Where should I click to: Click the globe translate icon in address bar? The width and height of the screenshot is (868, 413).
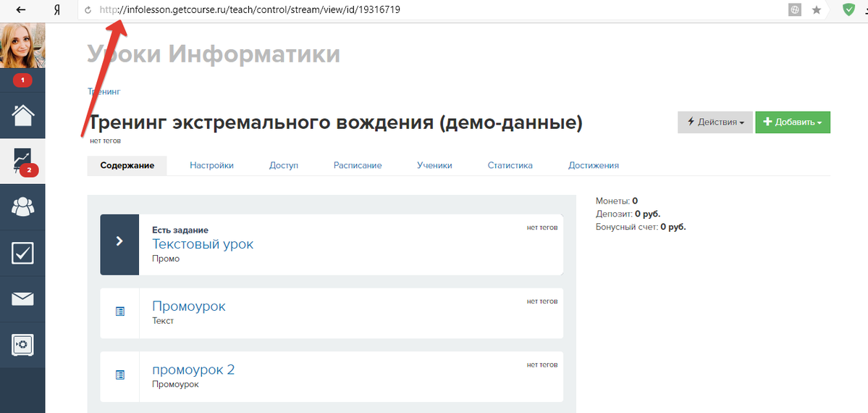click(794, 10)
